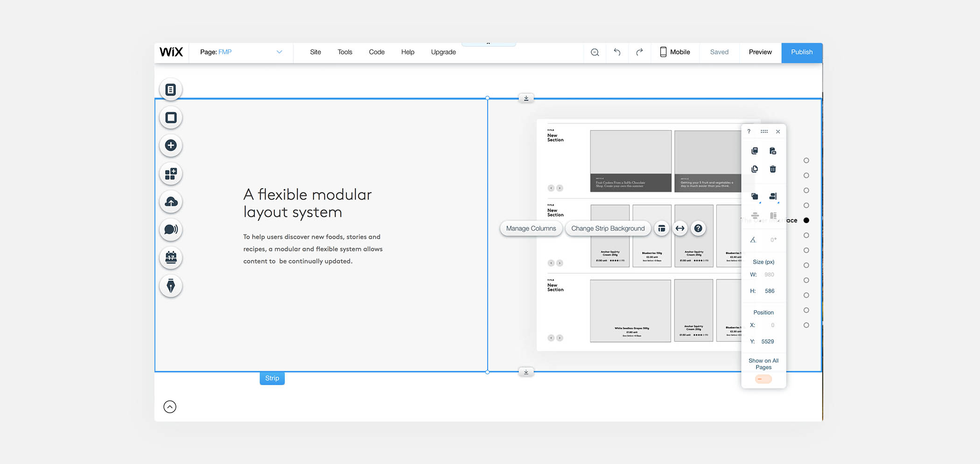Click the toolbar panel help question mark
Image resolution: width=980 pixels, height=464 pixels.
pos(749,132)
